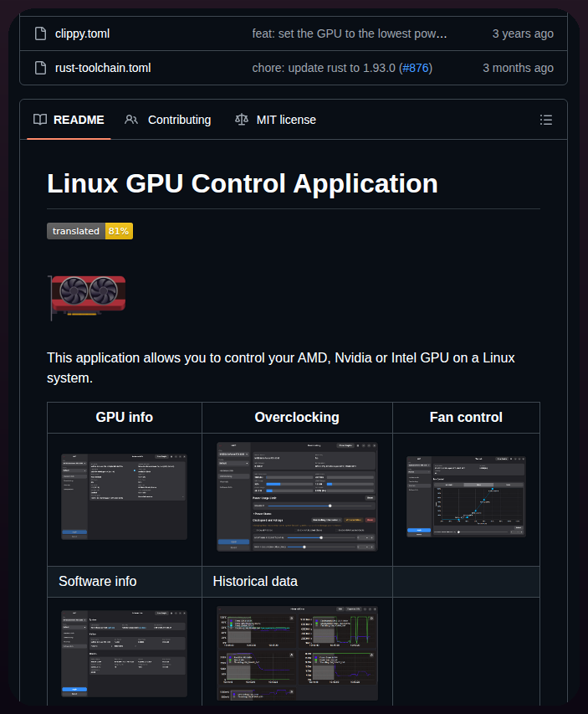Click the 'Overclocking' table header
The image size is (588, 714).
pos(297,417)
